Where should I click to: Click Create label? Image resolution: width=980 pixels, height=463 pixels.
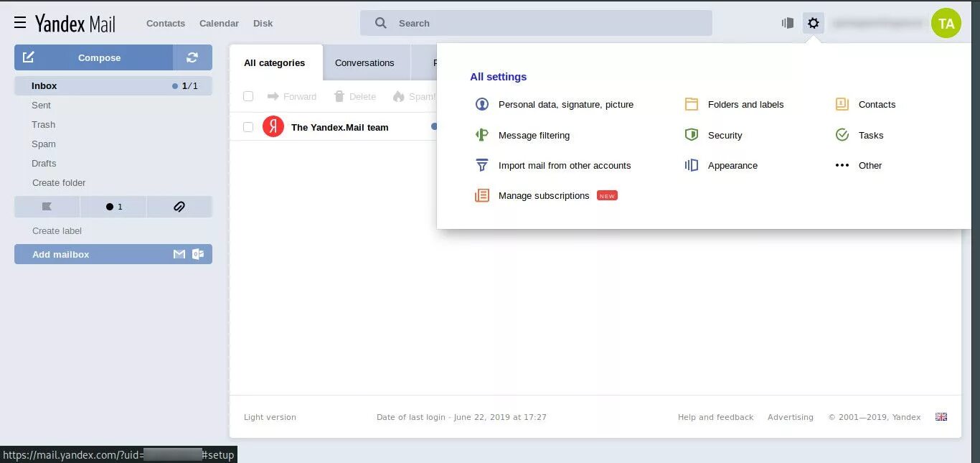coord(57,230)
